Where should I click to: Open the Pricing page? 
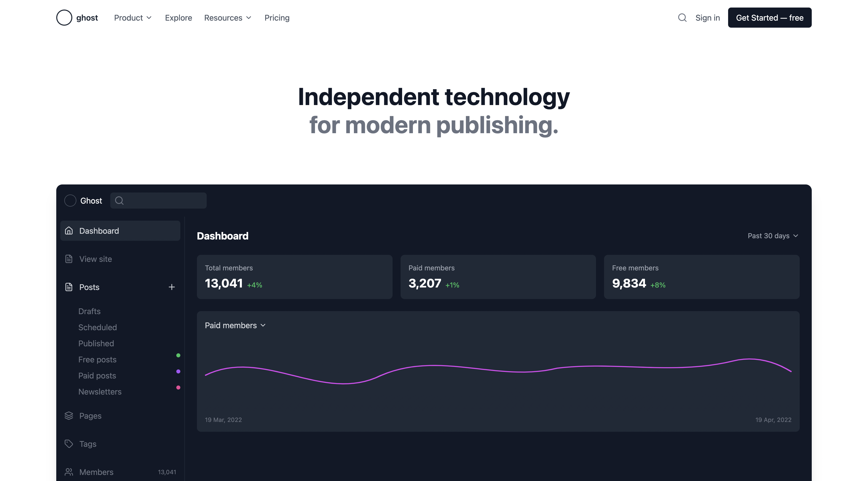click(277, 18)
